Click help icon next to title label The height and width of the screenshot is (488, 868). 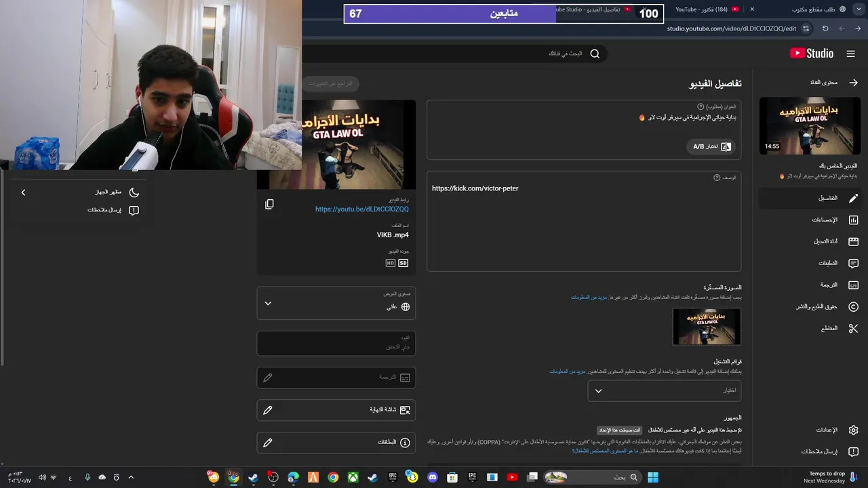pos(701,106)
